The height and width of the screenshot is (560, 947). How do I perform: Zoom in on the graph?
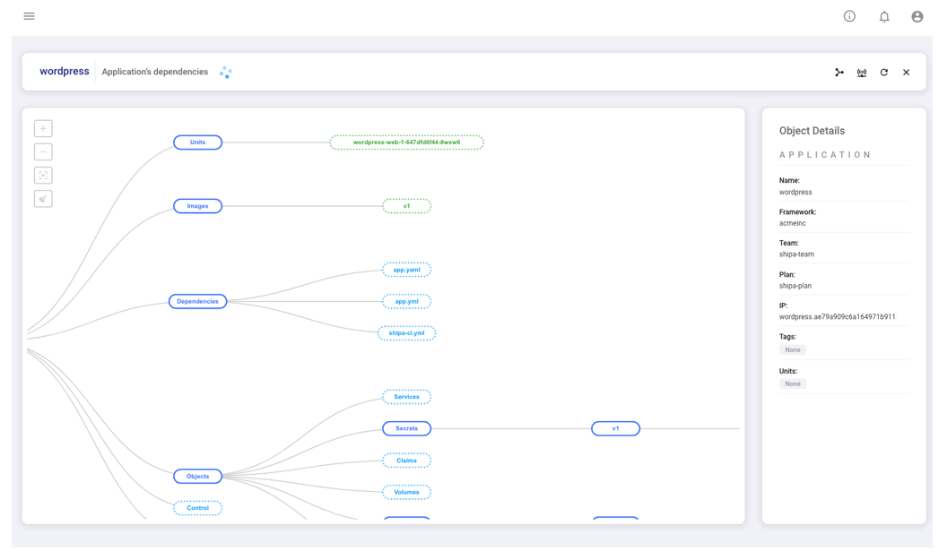(43, 129)
